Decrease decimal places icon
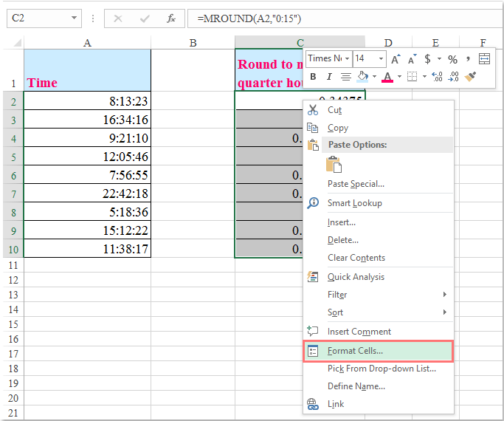 [x=453, y=77]
